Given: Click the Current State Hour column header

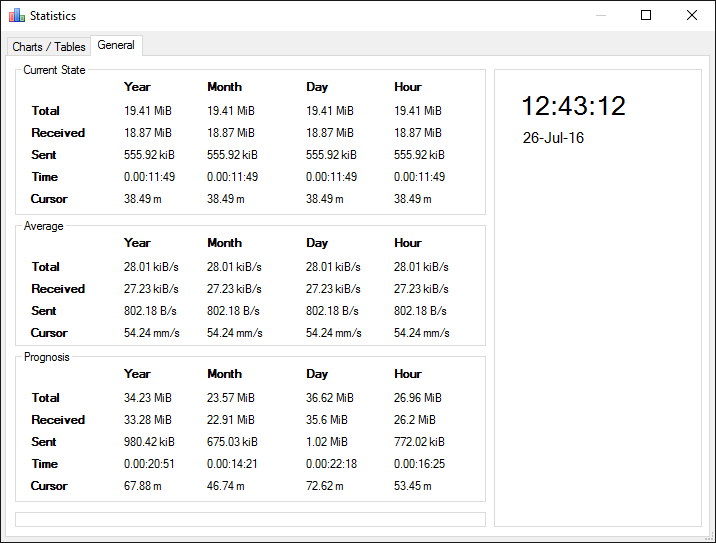Looking at the screenshot, I should tap(408, 87).
